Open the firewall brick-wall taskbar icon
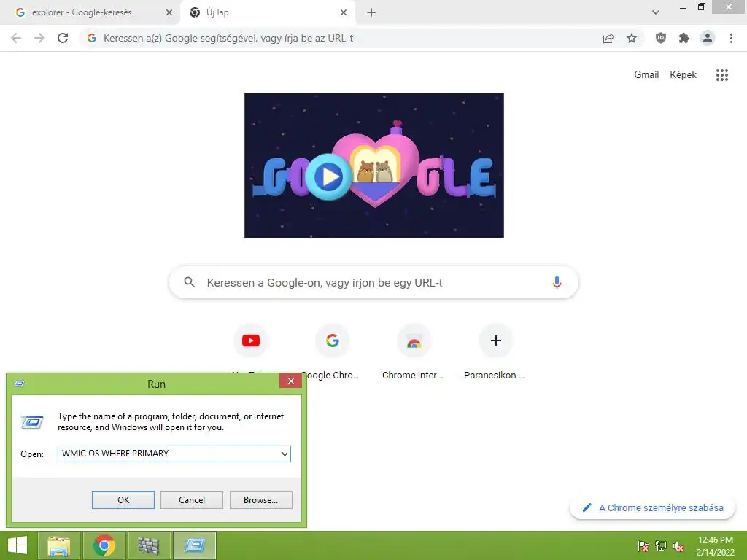This screenshot has width=747, height=560. [x=149, y=545]
